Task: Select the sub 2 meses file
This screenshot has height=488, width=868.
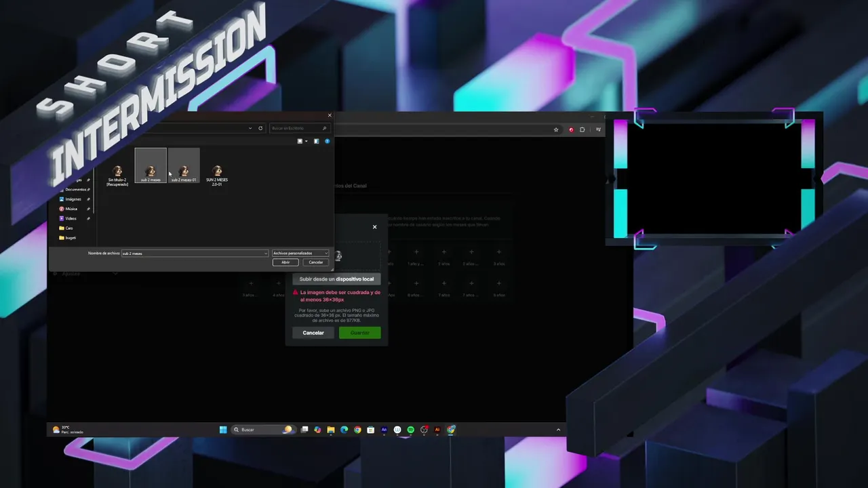Action: coord(151,166)
